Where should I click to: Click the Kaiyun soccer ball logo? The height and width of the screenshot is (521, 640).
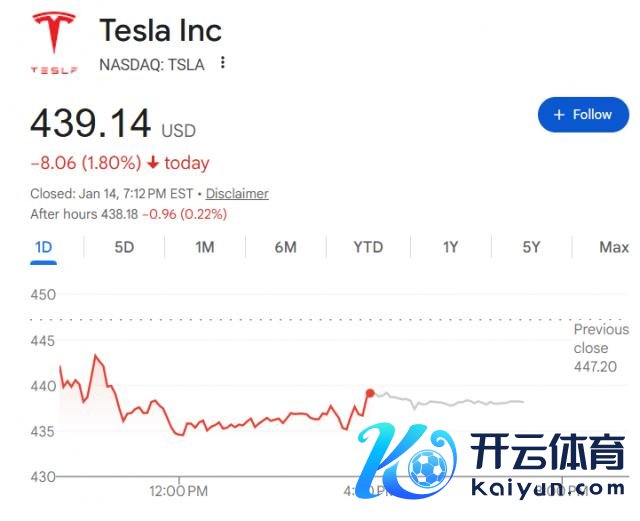pos(429,466)
